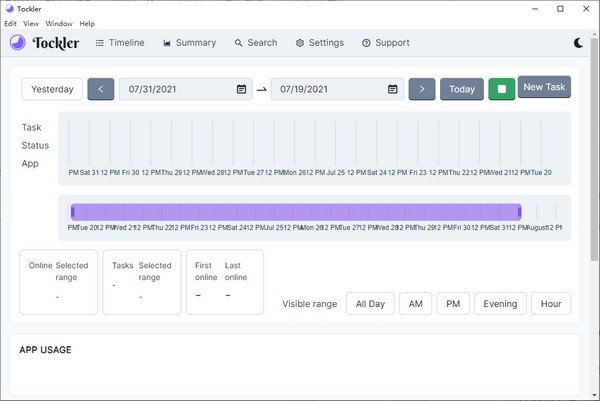Click the Tockler logo icon
This screenshot has width=600, height=401.
click(19, 43)
